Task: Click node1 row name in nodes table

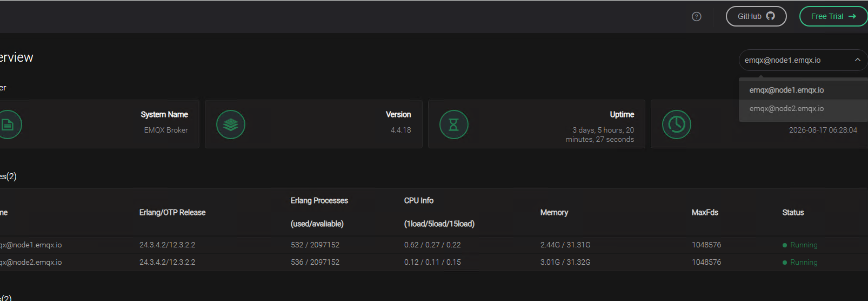Action: pos(31,245)
